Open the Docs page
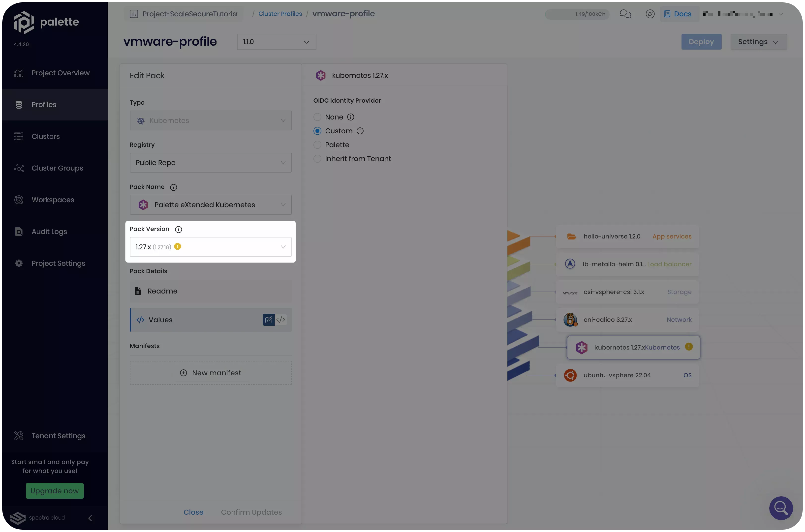Screen dimensions: 805x532 pyautogui.click(x=679, y=14)
